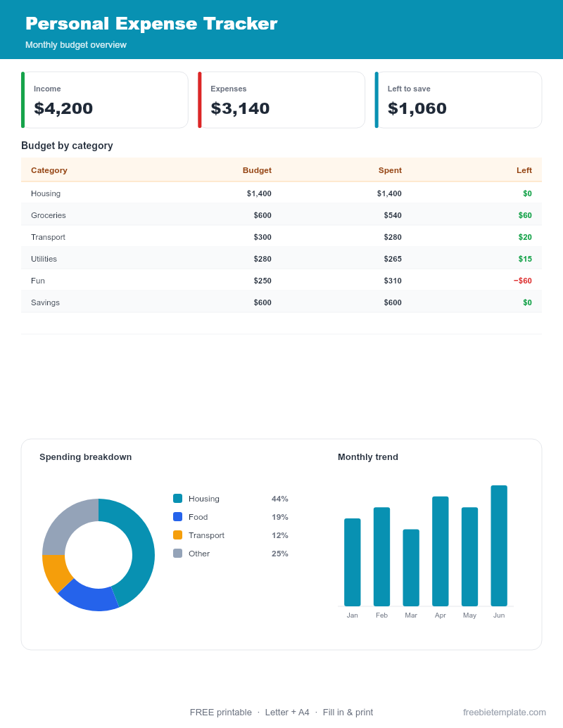Click the Category column header
The width and height of the screenshot is (563, 728).
tap(49, 170)
